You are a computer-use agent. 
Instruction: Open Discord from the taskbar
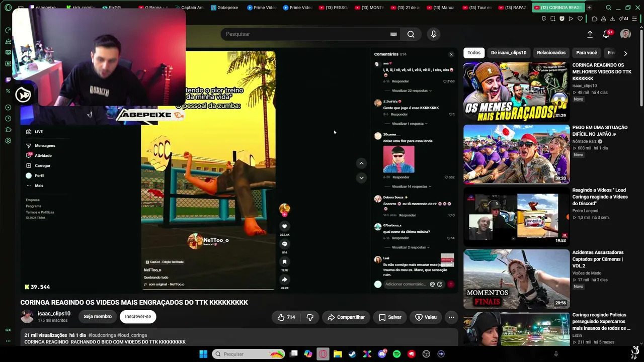click(382, 354)
